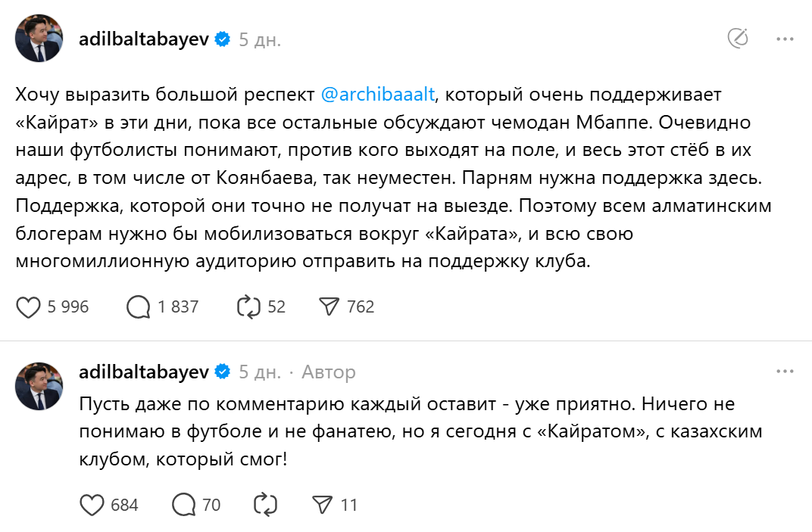Click the reply's '5 дн.' timestamp

coord(260,372)
